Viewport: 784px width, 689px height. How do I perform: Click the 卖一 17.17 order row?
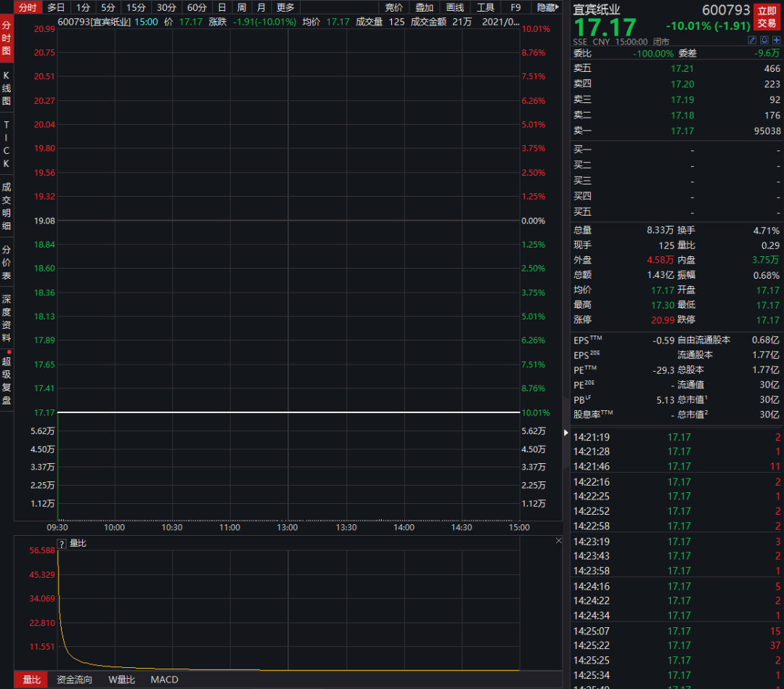coord(677,131)
